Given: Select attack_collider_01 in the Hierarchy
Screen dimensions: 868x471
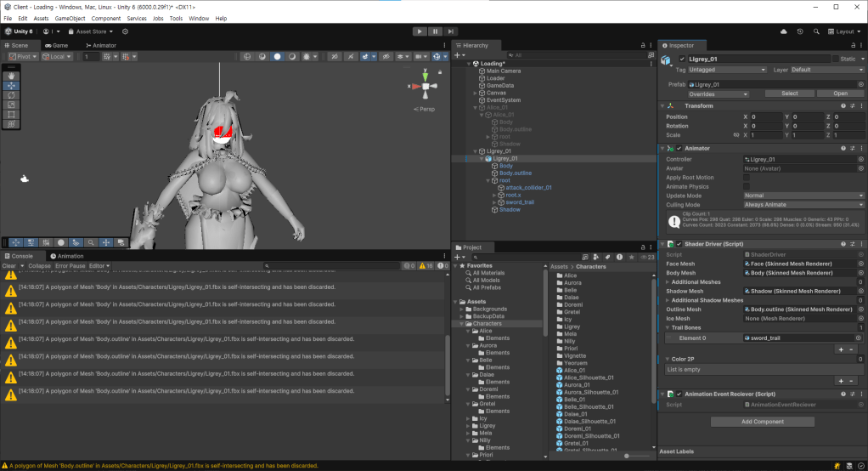Looking at the screenshot, I should tap(528, 187).
